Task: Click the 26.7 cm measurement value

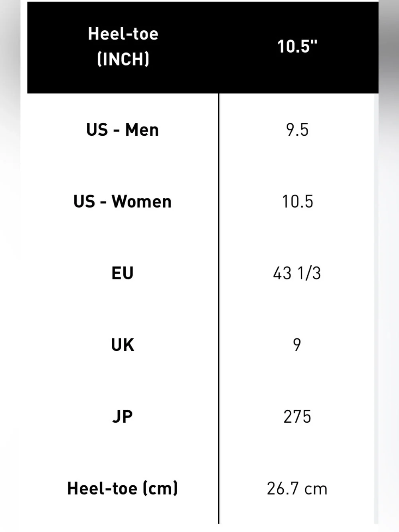Action: coord(297,488)
